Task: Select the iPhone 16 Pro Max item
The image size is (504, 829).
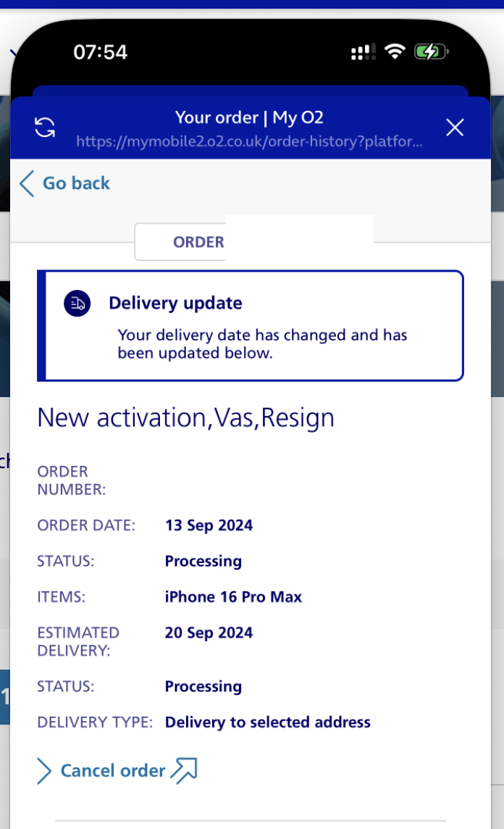Action: pyautogui.click(x=233, y=597)
